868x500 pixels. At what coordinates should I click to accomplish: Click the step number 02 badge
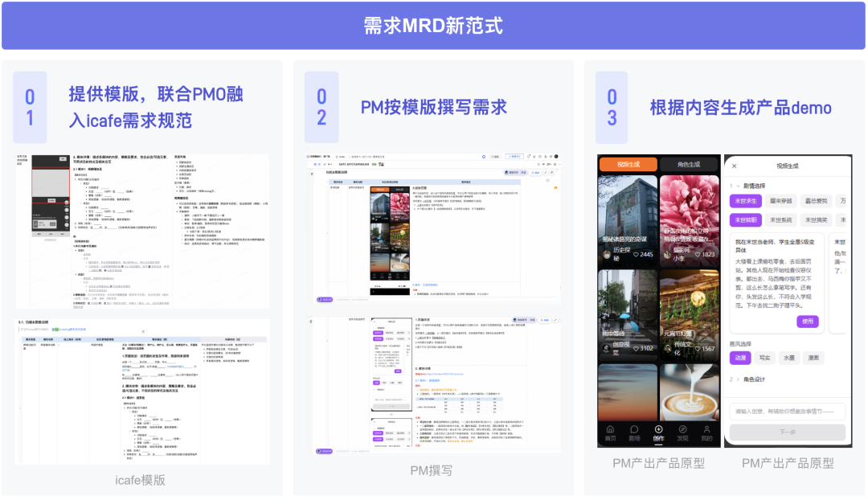[321, 108]
